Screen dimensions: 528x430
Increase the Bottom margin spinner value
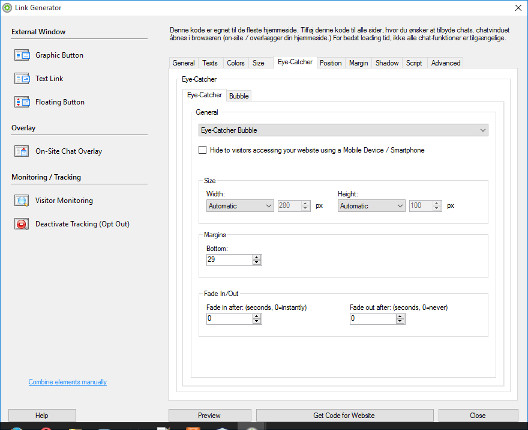coord(257,257)
